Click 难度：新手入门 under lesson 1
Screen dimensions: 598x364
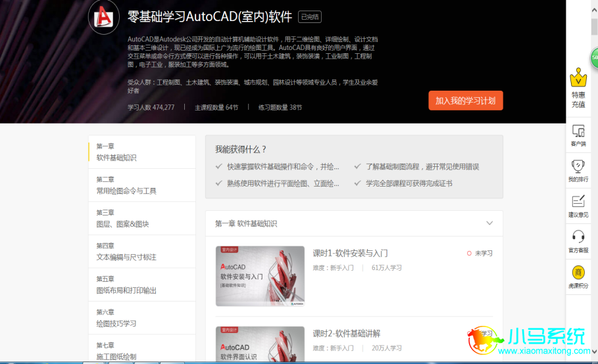pyautogui.click(x=333, y=267)
